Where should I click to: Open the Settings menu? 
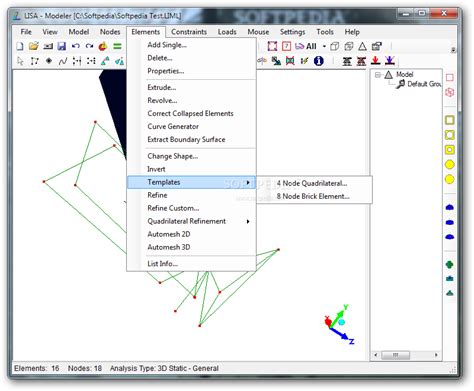292,32
